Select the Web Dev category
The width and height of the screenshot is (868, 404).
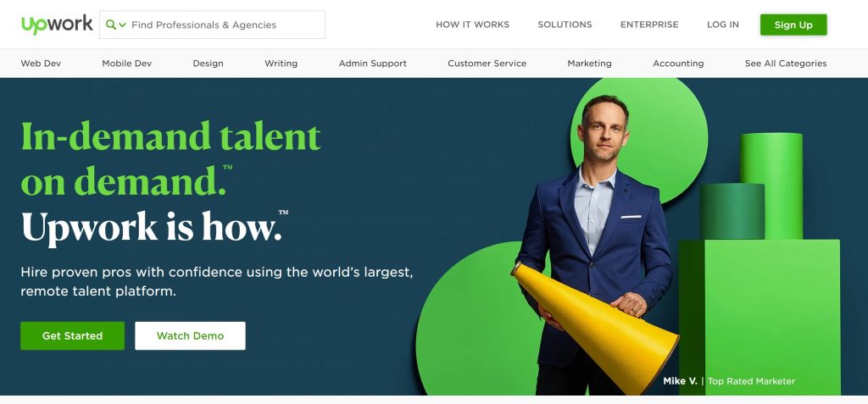point(41,64)
